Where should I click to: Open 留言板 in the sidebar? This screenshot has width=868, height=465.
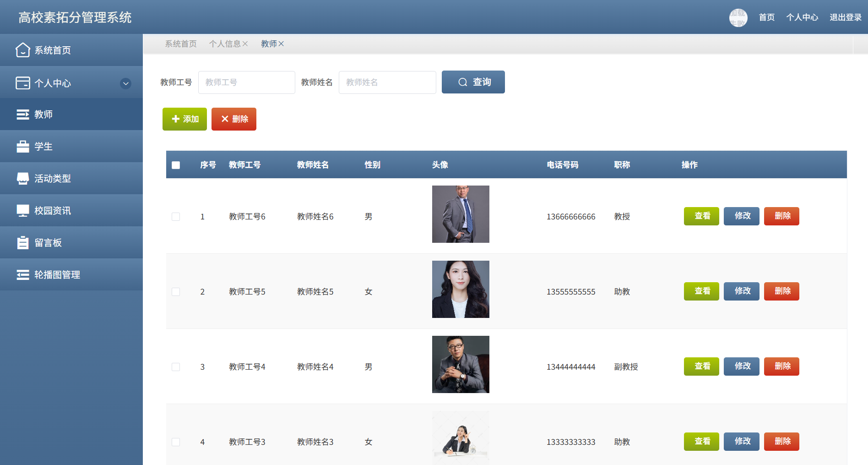(71, 242)
